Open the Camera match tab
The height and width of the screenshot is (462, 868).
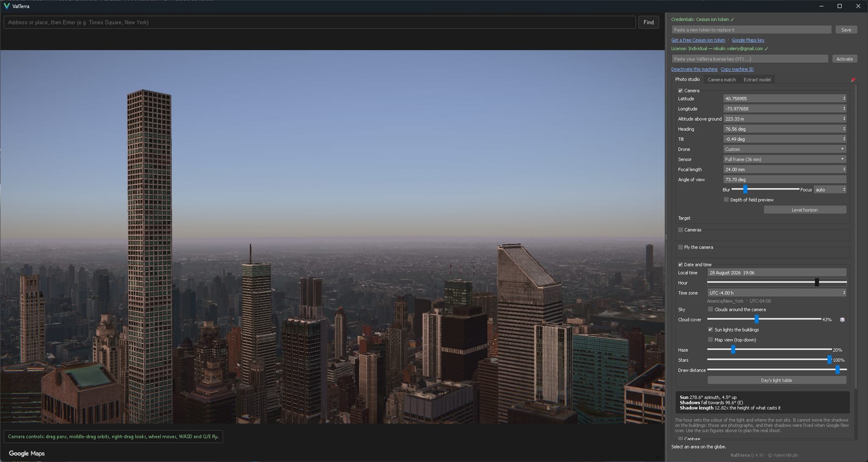722,80
